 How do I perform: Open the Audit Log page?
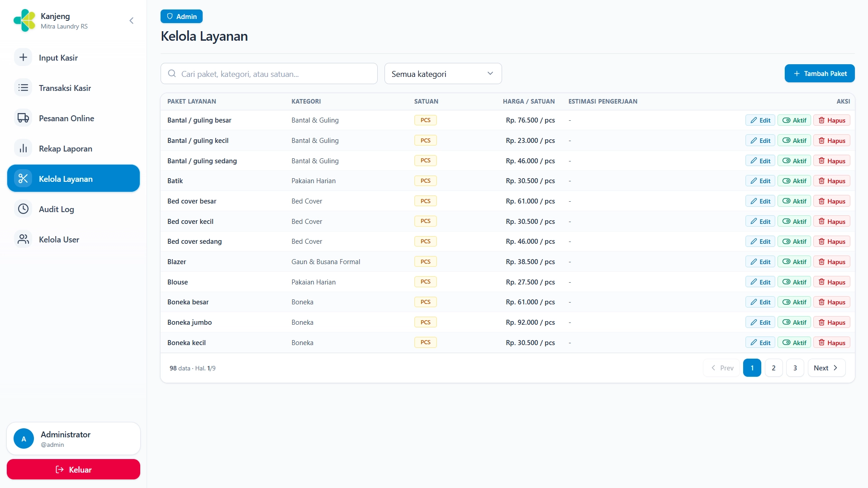pos(73,209)
